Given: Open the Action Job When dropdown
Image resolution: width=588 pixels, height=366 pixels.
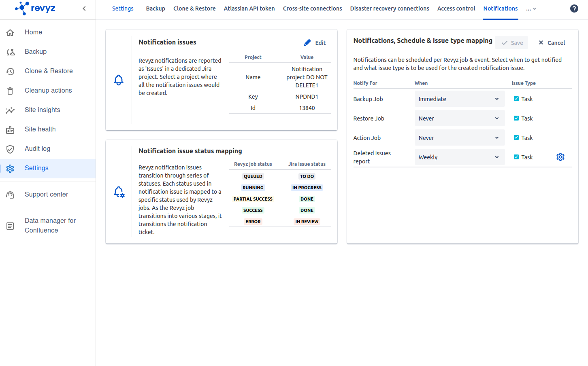Looking at the screenshot, I should point(460,138).
